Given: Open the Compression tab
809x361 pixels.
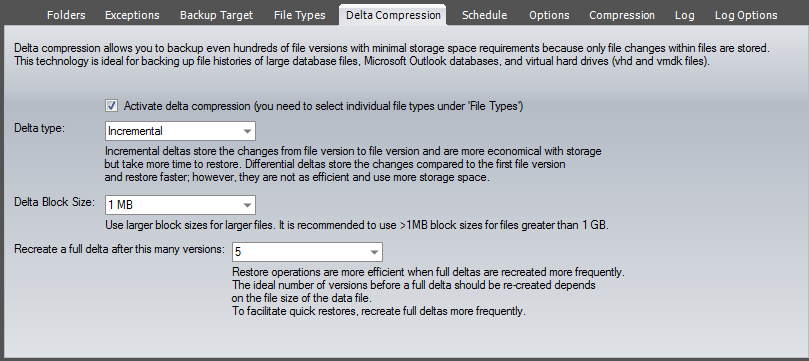Looking at the screenshot, I should (x=622, y=15).
